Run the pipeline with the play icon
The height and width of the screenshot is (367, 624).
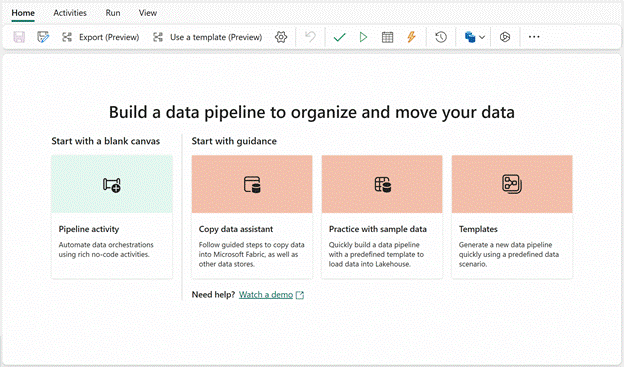(x=363, y=37)
